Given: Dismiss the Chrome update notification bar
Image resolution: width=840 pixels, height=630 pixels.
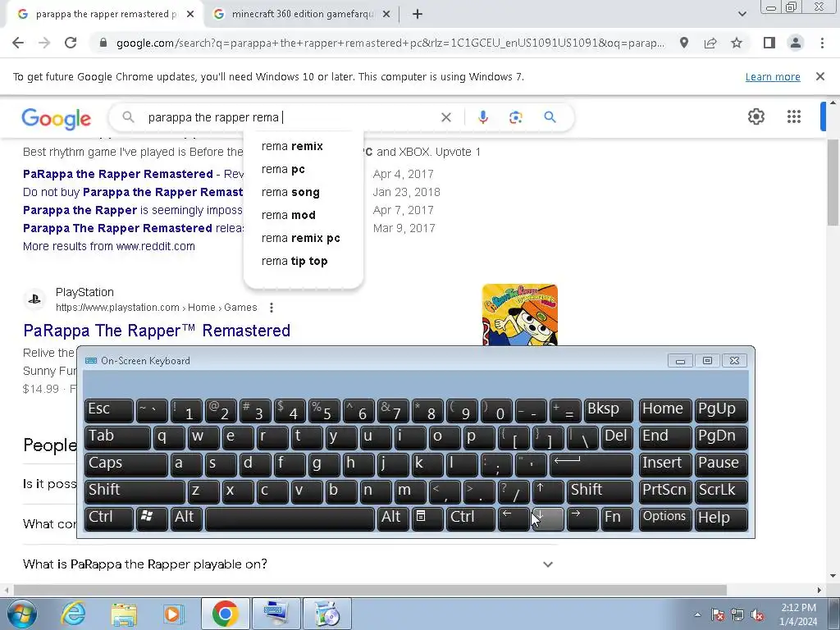Looking at the screenshot, I should tap(819, 76).
